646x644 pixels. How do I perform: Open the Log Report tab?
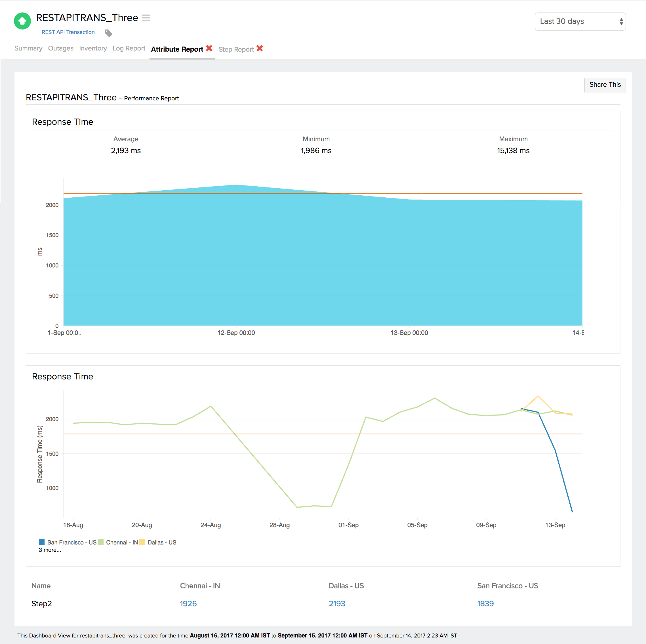(x=129, y=48)
